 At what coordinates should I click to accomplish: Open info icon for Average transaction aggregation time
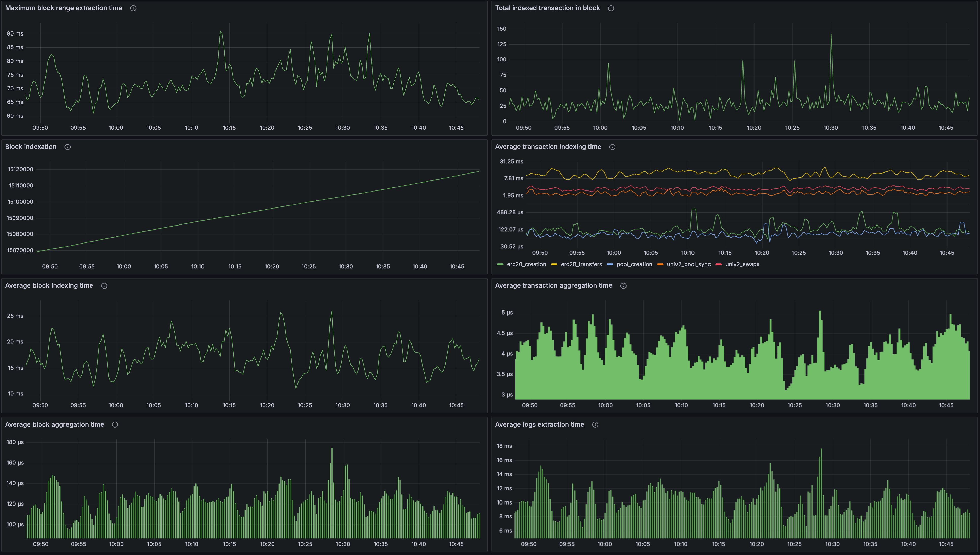point(623,286)
